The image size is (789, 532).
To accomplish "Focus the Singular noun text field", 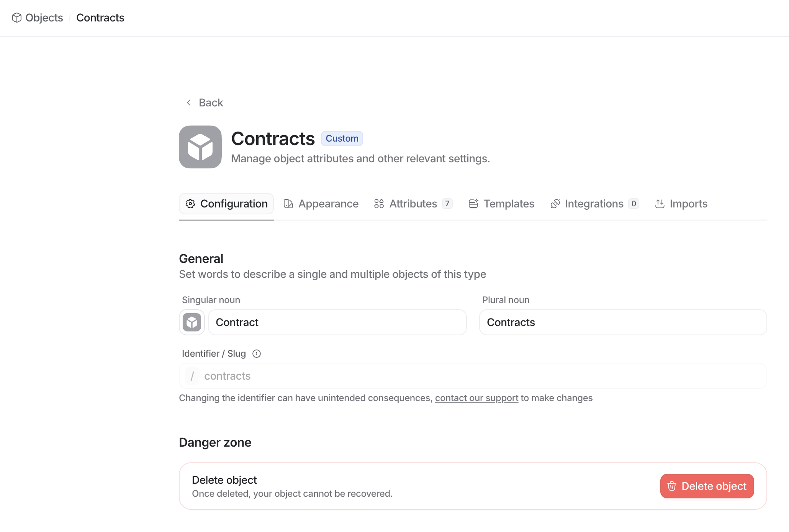I will (337, 322).
